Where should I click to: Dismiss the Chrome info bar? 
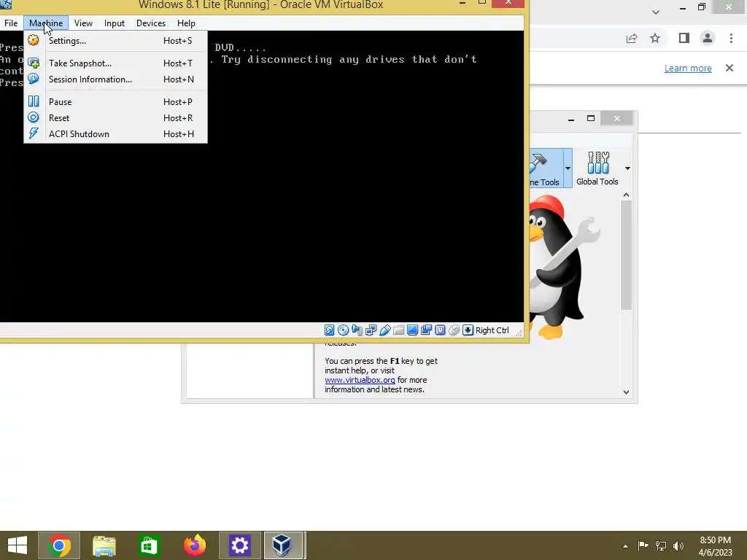click(x=729, y=68)
